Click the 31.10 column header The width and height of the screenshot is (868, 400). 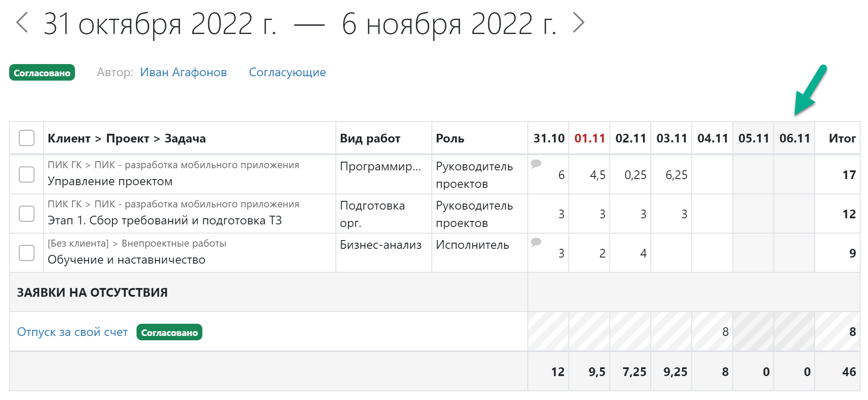coord(549,139)
